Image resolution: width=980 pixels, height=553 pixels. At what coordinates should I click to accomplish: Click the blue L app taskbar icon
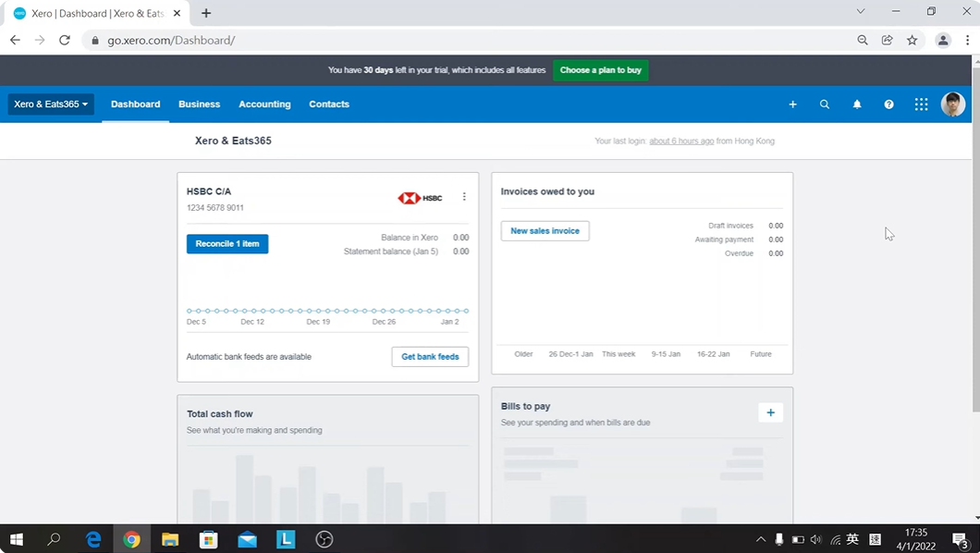[x=286, y=539]
